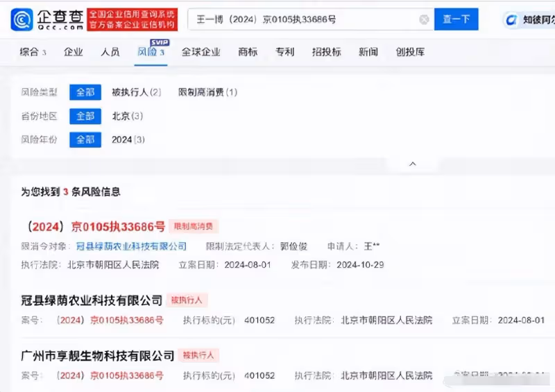
Task: Filter by 限制高消费(1)
Action: [207, 92]
